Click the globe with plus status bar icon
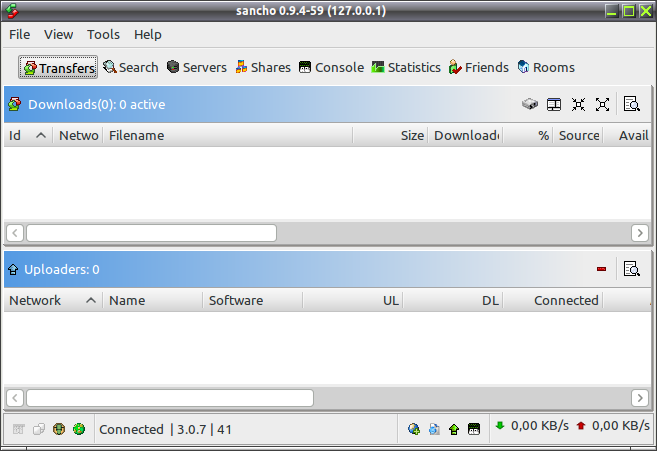Viewport: 657px width, 451px height. (x=414, y=429)
